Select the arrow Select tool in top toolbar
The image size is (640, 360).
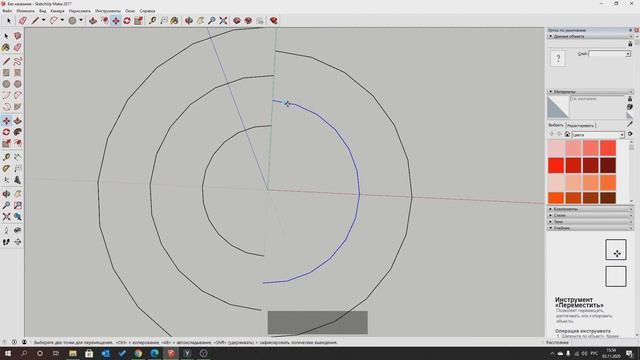pyautogui.click(x=9, y=20)
